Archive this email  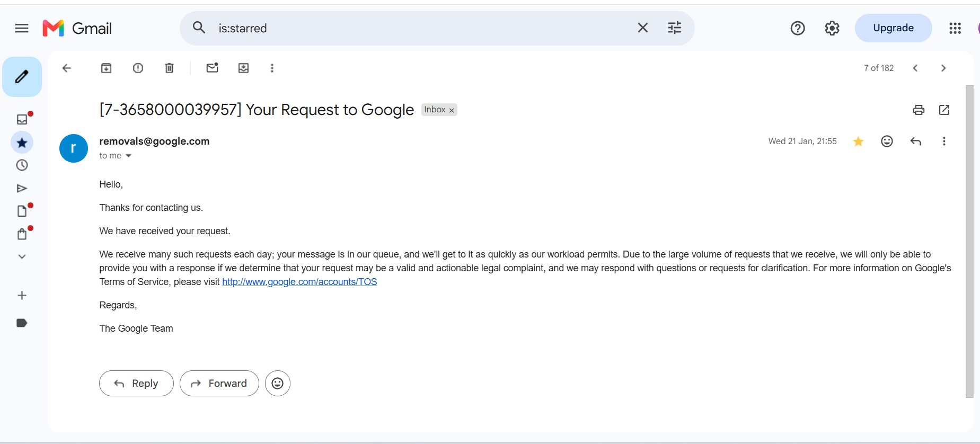tap(106, 68)
